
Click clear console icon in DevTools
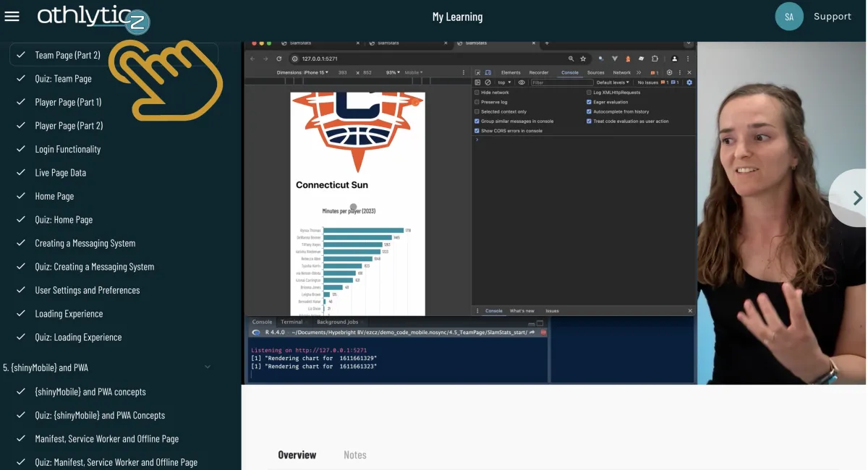pyautogui.click(x=488, y=82)
